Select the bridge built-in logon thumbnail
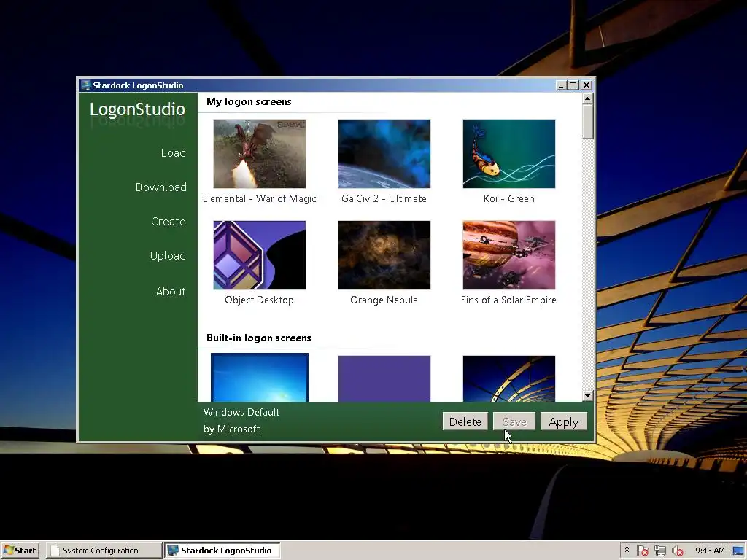Viewport: 747px width, 560px height. point(508,378)
